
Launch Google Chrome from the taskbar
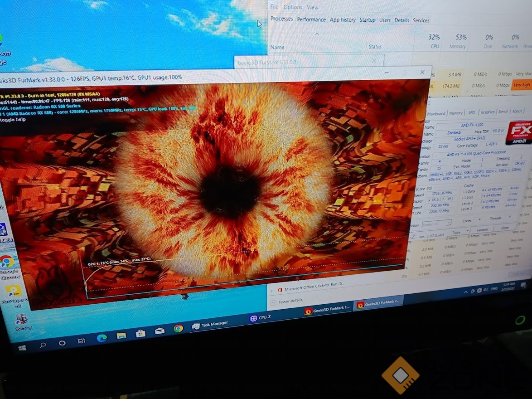[x=179, y=328]
